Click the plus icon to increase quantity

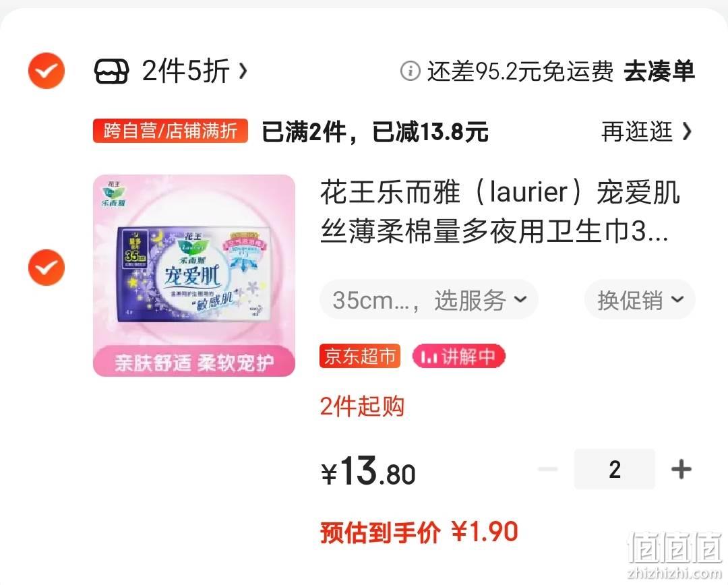(x=681, y=469)
